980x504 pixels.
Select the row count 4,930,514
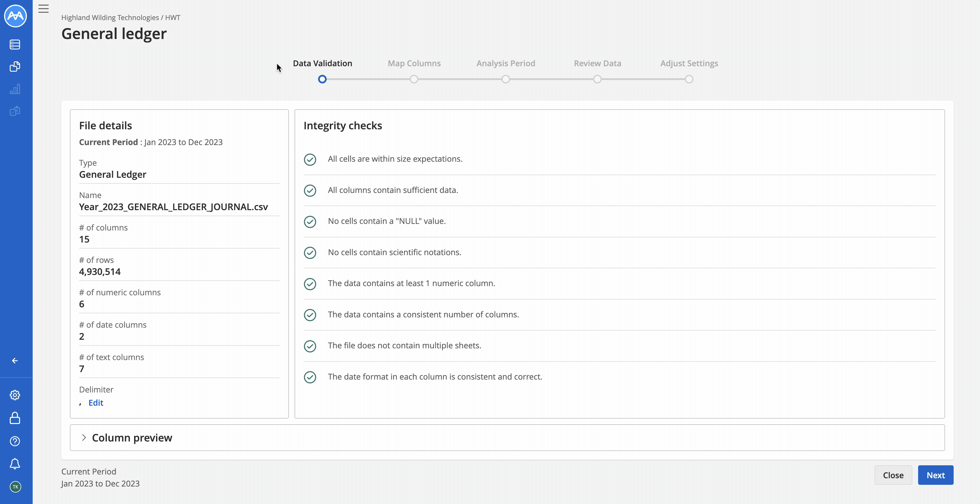click(x=100, y=271)
